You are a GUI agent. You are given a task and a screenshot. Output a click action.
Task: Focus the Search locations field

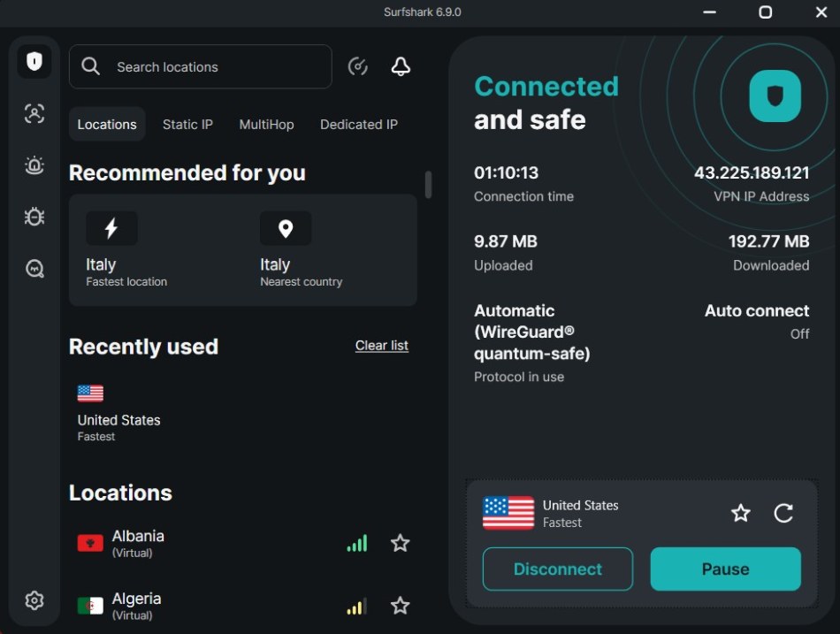coord(201,66)
